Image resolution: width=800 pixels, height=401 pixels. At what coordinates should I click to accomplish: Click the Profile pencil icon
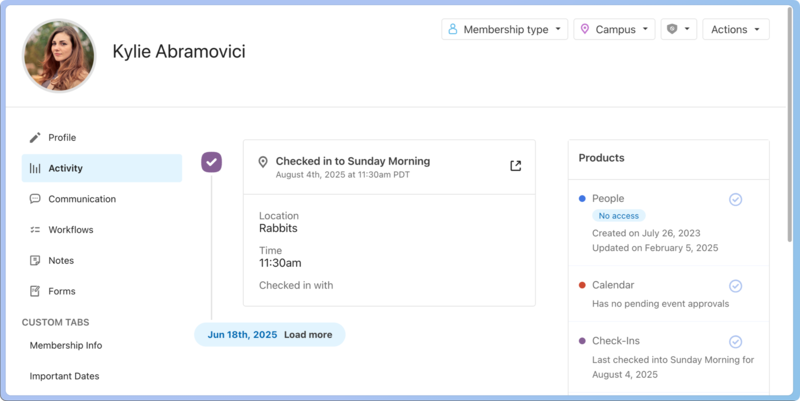[x=35, y=138]
